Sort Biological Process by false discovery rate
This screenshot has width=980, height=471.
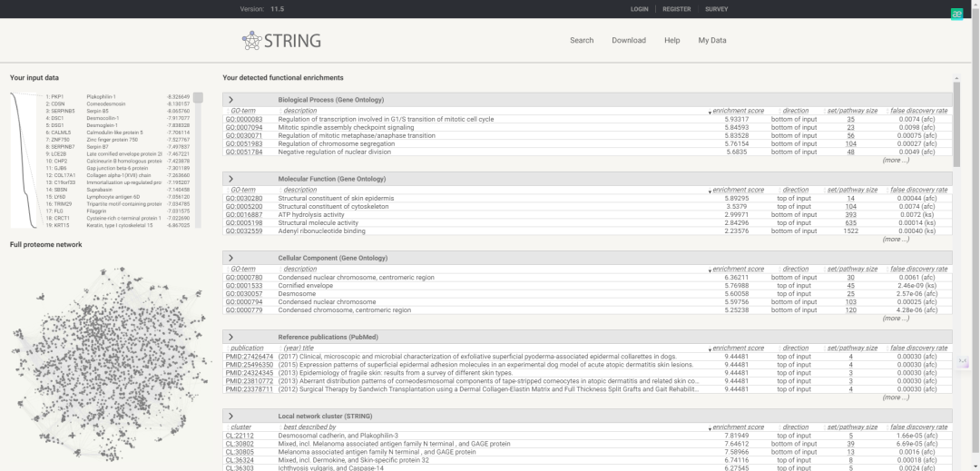[x=918, y=111]
